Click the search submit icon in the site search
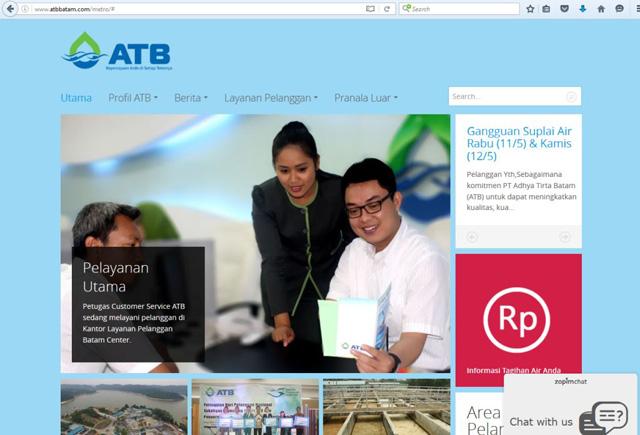This screenshot has height=435, width=640. (571, 96)
